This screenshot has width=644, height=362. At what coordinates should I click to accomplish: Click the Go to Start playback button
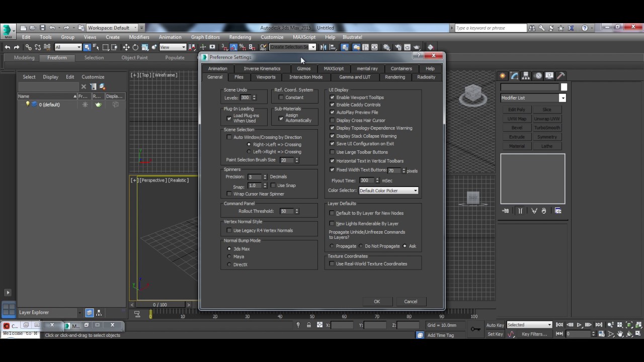(560, 325)
